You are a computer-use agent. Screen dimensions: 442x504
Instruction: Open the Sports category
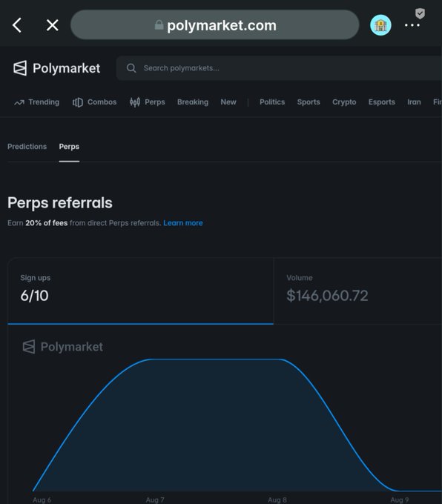[309, 102]
